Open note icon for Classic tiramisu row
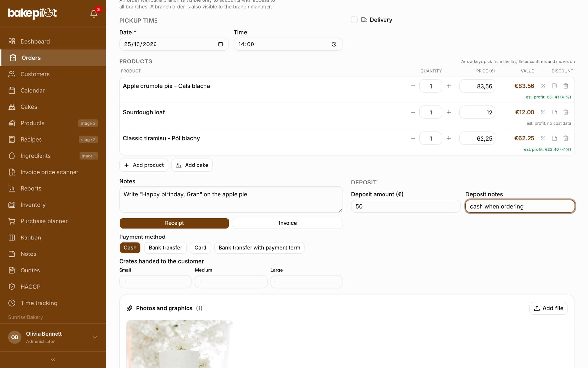 (x=554, y=138)
